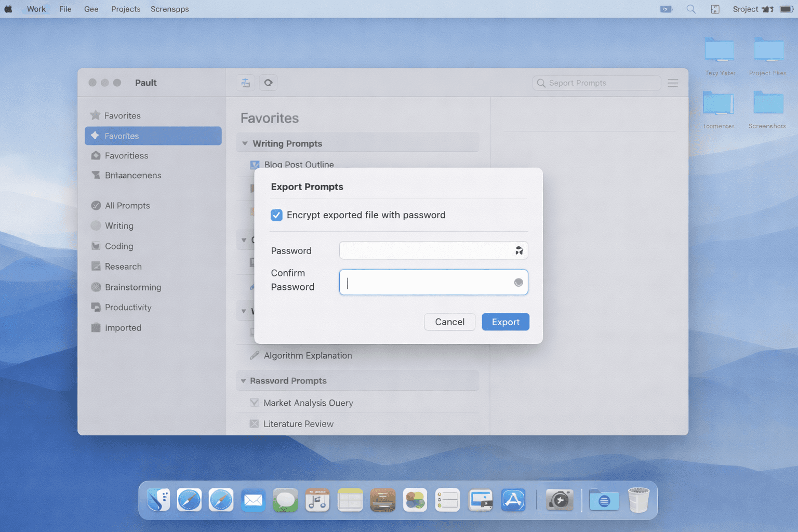
Task: Click the Seport Prompts search field
Action: tap(596, 83)
